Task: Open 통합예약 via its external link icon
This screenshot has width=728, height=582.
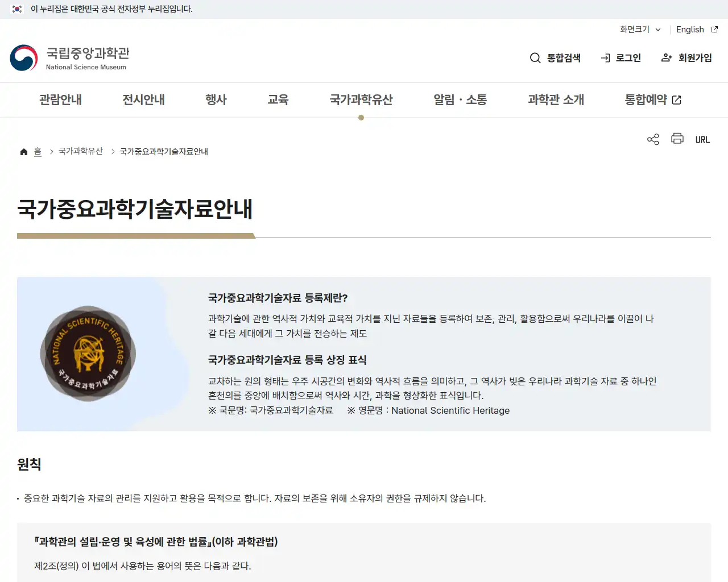Action: coord(676,99)
